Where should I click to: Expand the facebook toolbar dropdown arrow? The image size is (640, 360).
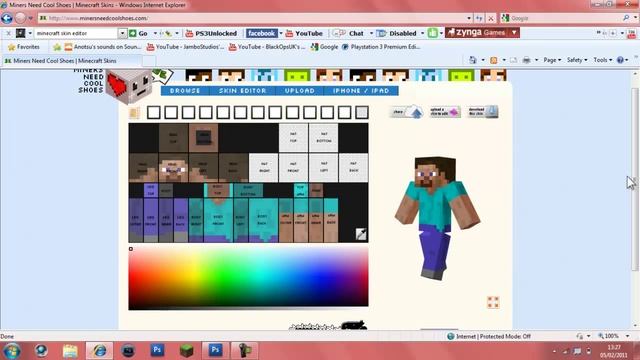(281, 33)
